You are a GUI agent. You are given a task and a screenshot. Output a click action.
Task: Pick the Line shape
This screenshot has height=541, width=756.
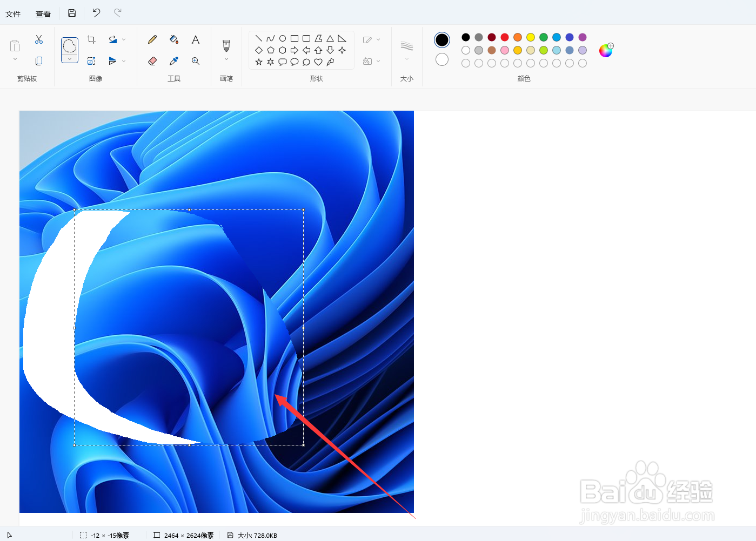coord(259,38)
